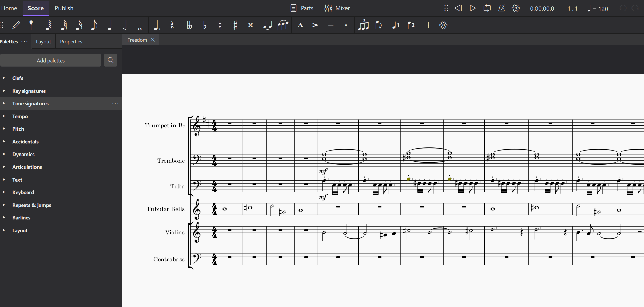Screen dimensions: 644x307
Task: Select the 64th note duration
Action: (49, 25)
